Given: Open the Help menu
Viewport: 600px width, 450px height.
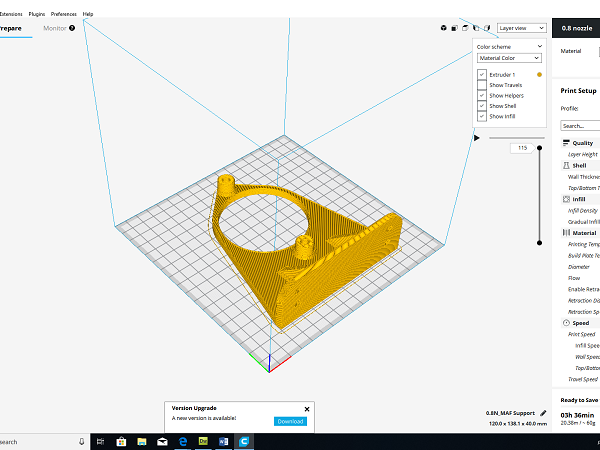Looking at the screenshot, I should tap(88, 14).
